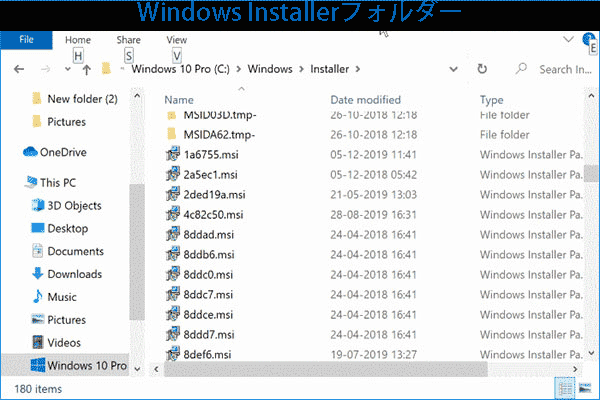Expand the ribbon with the chevron
This screenshot has width=600, height=400.
tap(568, 39)
